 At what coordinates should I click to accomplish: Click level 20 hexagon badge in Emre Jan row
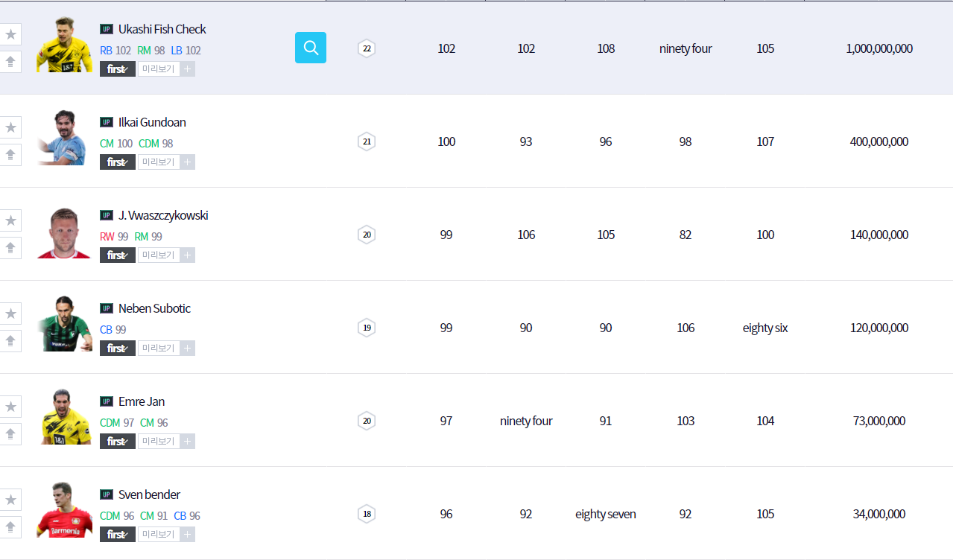pos(366,421)
